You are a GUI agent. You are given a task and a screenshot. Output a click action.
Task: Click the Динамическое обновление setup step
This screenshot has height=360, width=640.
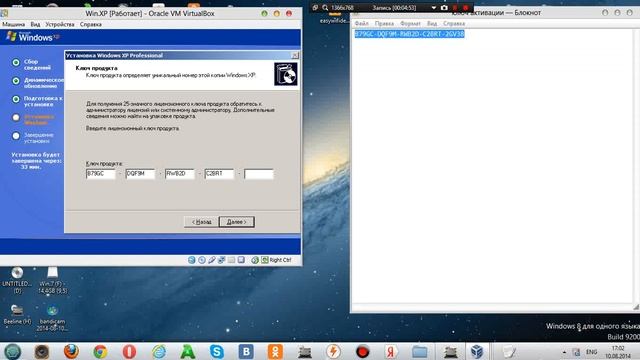click(x=44, y=83)
